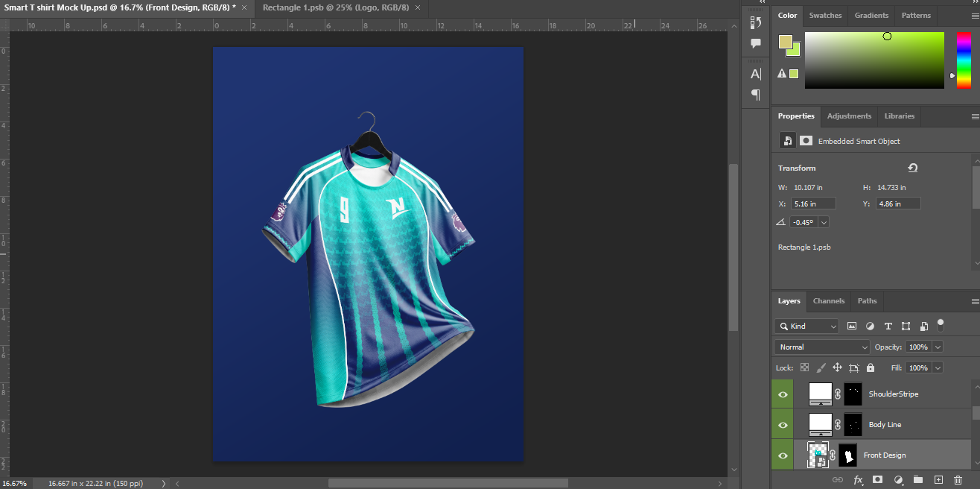This screenshot has height=489, width=980.
Task: Click the Front Design smart object thumbnail
Action: pos(818,455)
